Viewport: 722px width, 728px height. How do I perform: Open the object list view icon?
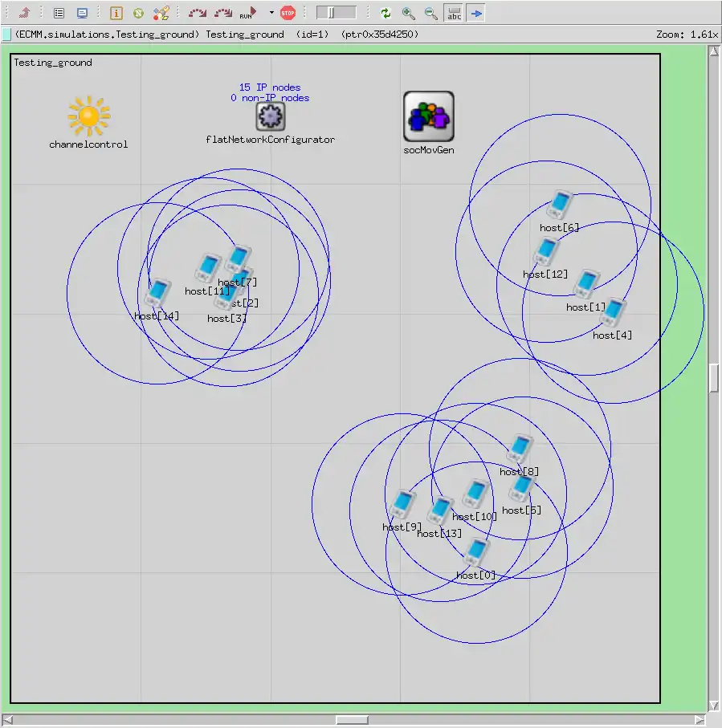point(59,13)
